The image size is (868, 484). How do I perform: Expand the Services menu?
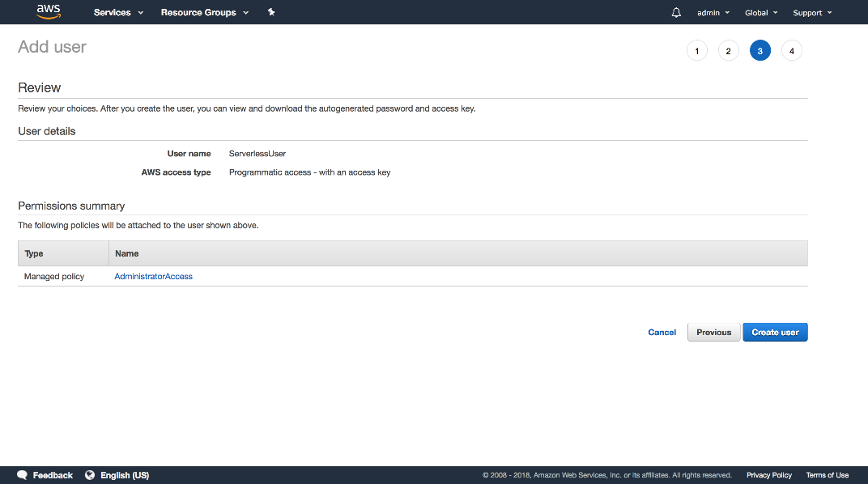point(118,12)
